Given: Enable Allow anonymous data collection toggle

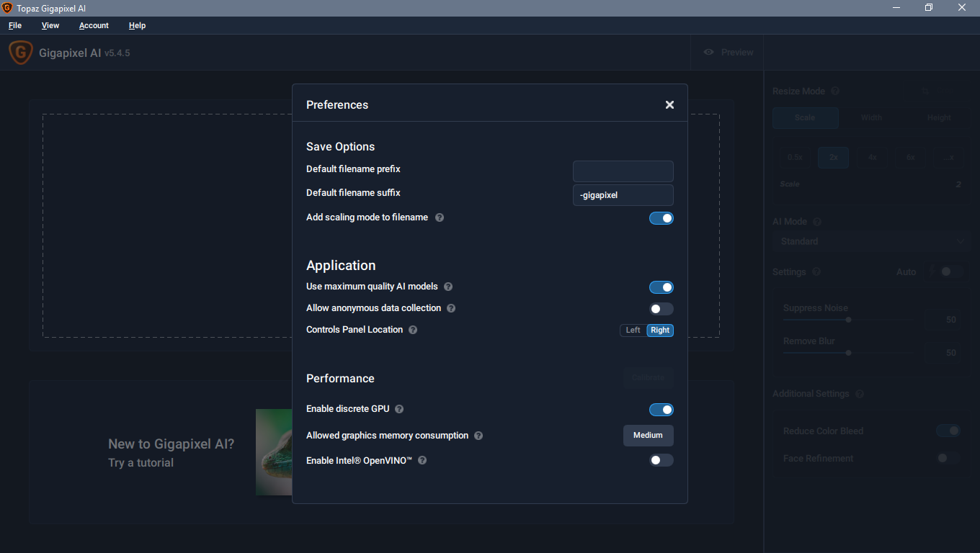Looking at the screenshot, I should pos(661,309).
